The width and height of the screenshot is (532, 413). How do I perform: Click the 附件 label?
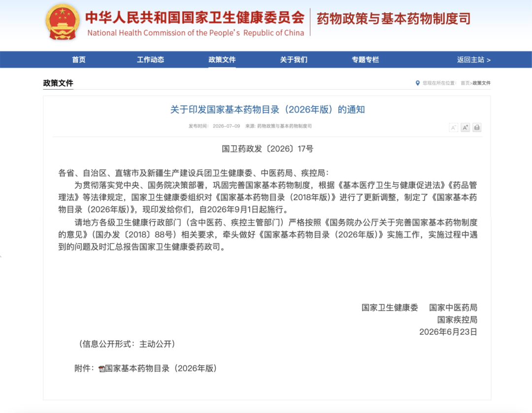(x=84, y=369)
